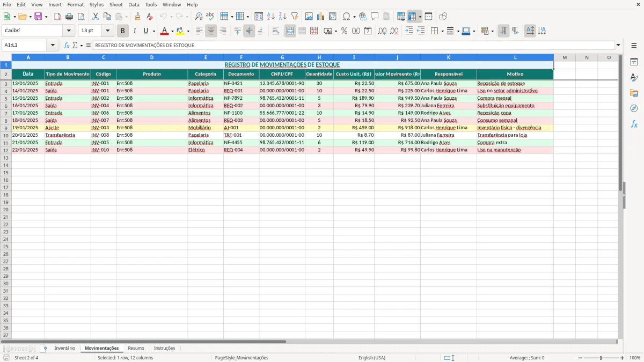Click the 100% zoom level

point(635,358)
